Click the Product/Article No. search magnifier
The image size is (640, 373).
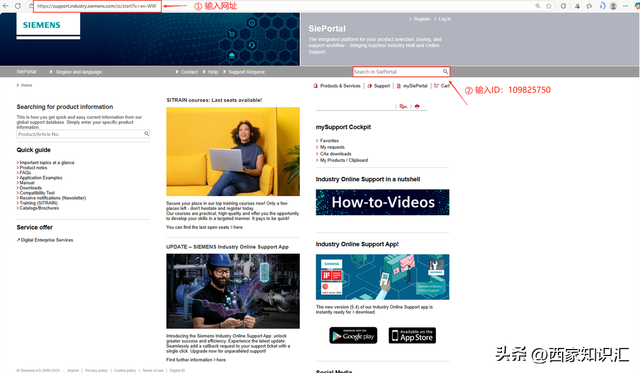tap(147, 133)
